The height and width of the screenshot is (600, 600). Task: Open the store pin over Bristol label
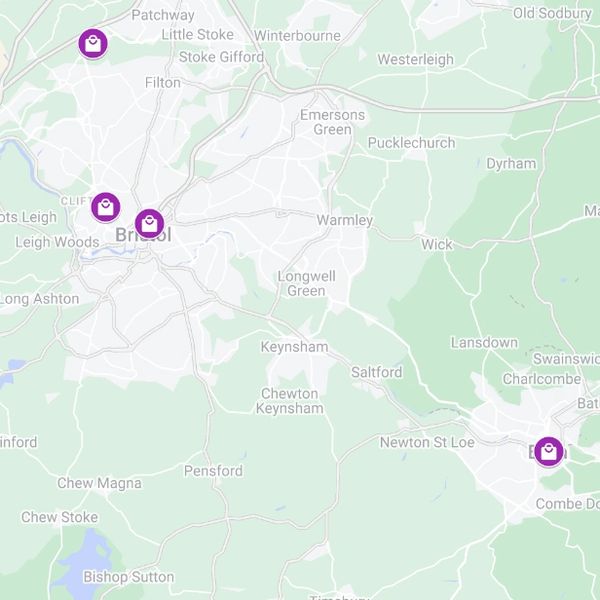tap(150, 223)
